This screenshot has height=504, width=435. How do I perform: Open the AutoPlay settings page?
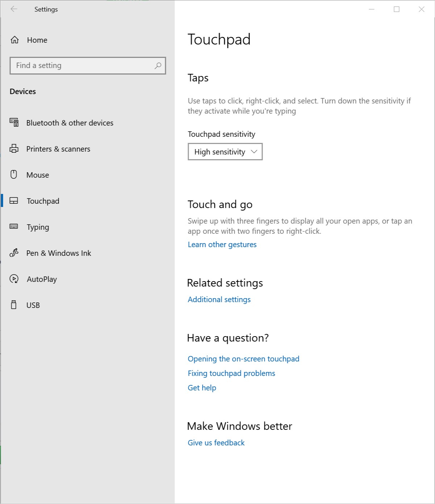point(42,279)
